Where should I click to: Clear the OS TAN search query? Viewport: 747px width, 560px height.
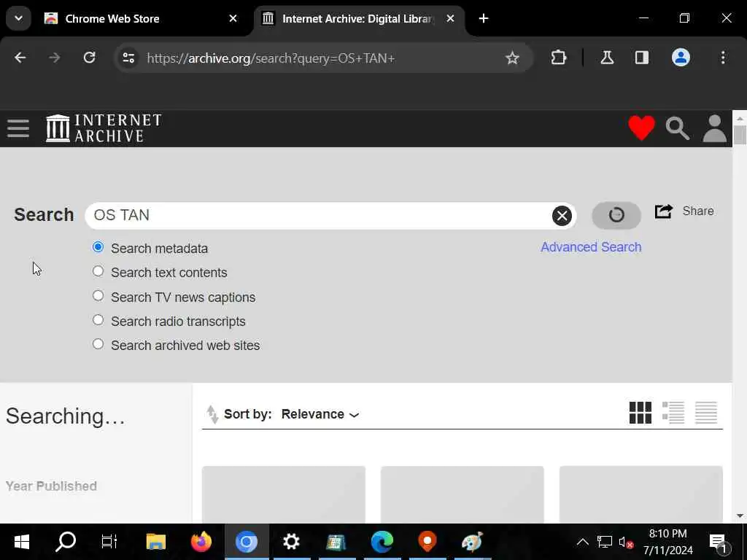[x=562, y=216]
